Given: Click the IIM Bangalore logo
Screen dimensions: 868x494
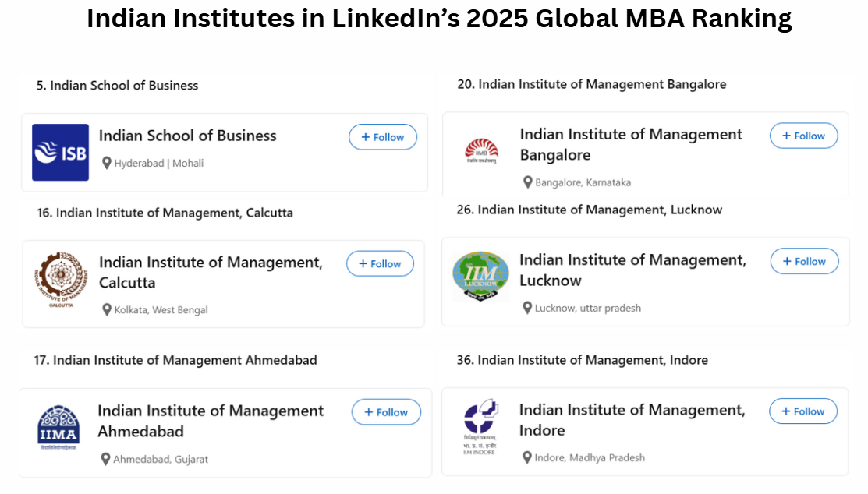Looking at the screenshot, I should 482,151.
